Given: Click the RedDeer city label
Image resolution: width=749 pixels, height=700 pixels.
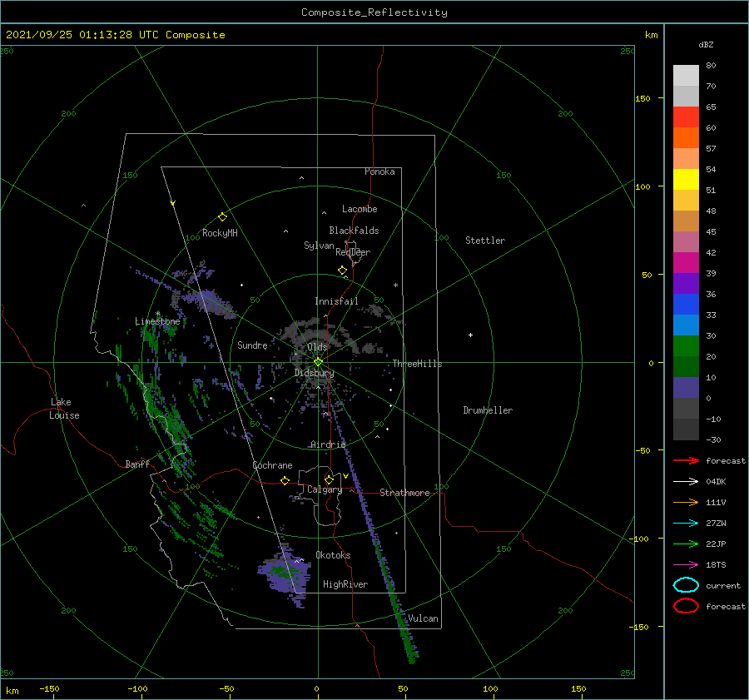Looking at the screenshot, I should [x=353, y=252].
